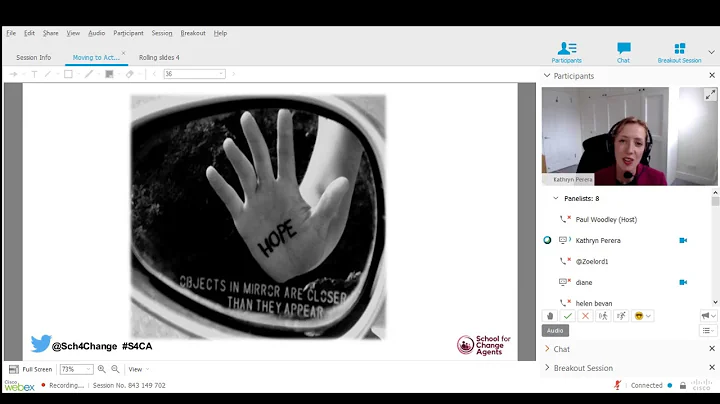Image resolution: width=720 pixels, height=404 pixels.
Task: Select helen bevan in participants list
Action: [x=594, y=303]
